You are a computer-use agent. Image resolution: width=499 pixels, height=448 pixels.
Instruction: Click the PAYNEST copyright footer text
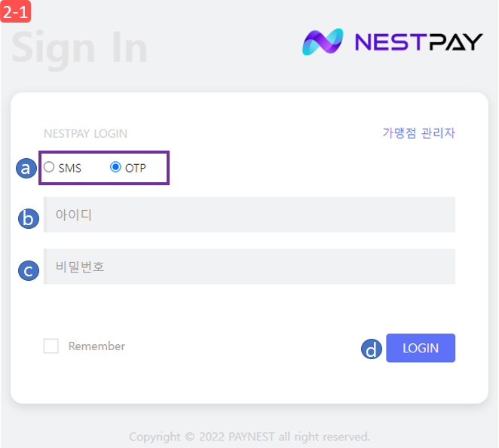(x=249, y=437)
